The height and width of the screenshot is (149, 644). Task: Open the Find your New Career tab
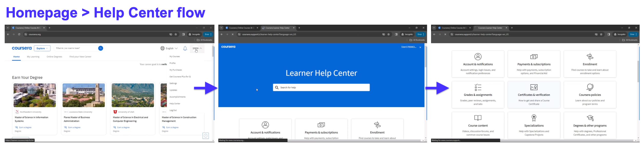coord(80,57)
